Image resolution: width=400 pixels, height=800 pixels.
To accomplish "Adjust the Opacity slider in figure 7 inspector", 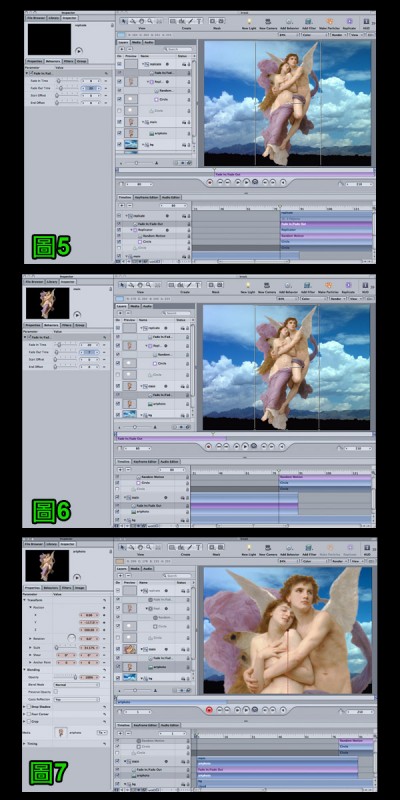I will click(x=66, y=677).
